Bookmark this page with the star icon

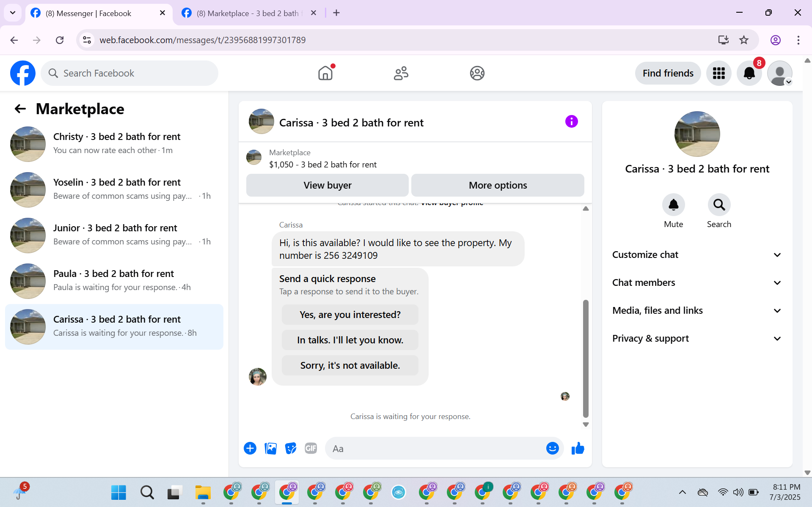point(744,40)
